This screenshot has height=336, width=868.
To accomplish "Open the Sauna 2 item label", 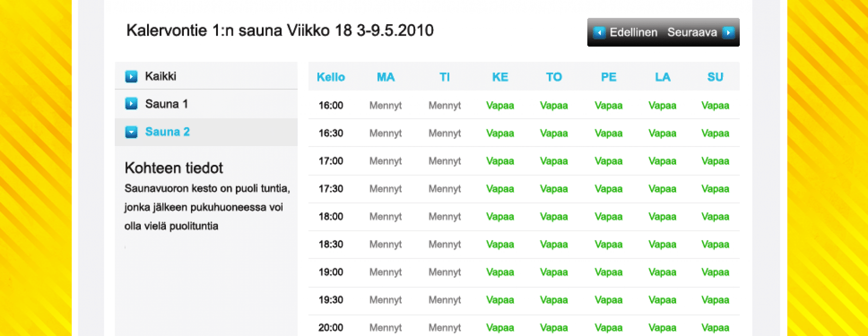I will tap(167, 132).
